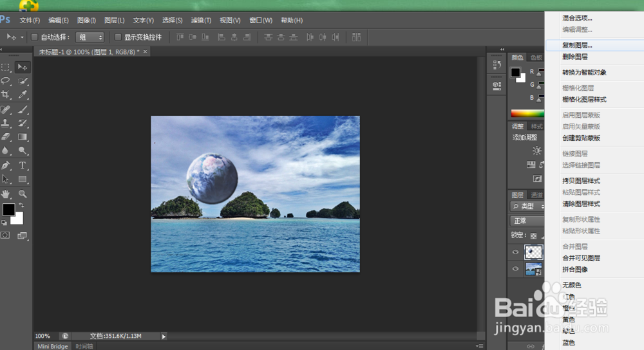Select the Horizontal Type tool
This screenshot has width=644, height=350.
click(x=23, y=165)
